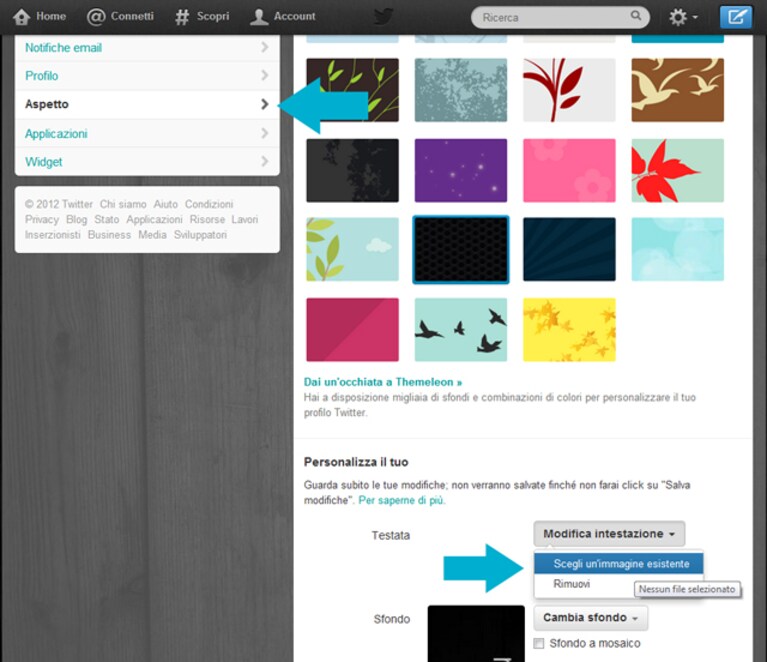Select the pink flowers theme
The width and height of the screenshot is (767, 662).
click(569, 170)
